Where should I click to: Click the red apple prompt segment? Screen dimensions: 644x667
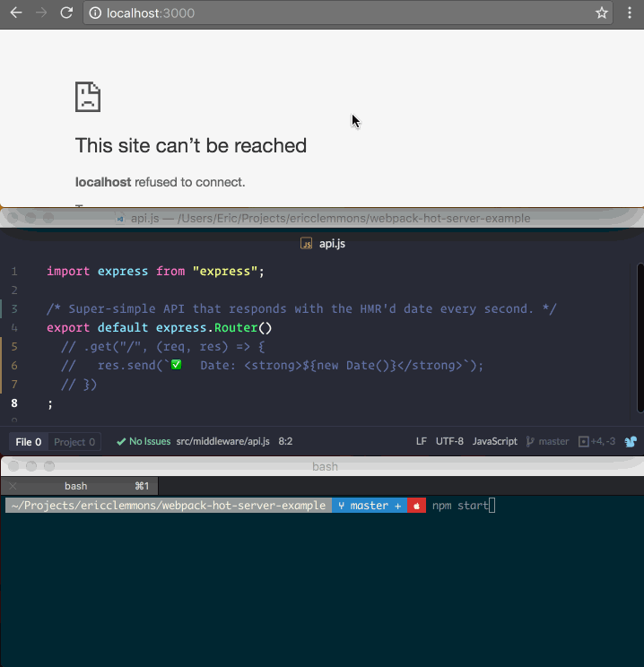(x=417, y=506)
